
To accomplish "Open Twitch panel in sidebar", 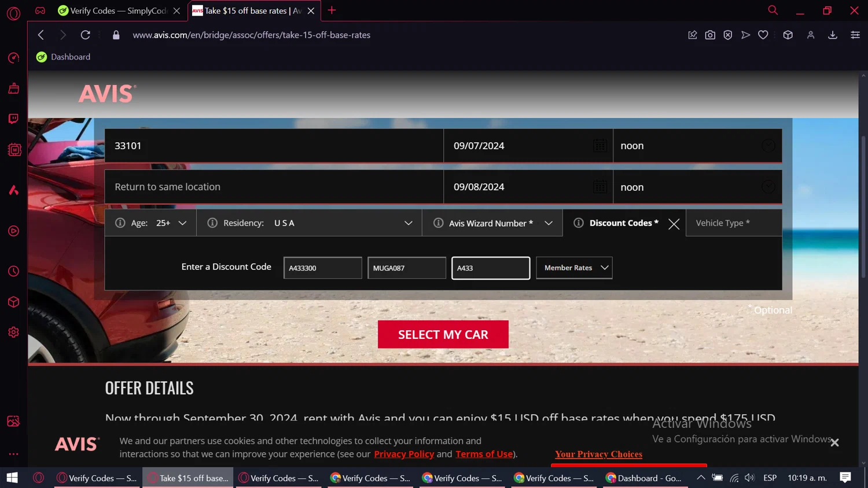I will point(13,119).
